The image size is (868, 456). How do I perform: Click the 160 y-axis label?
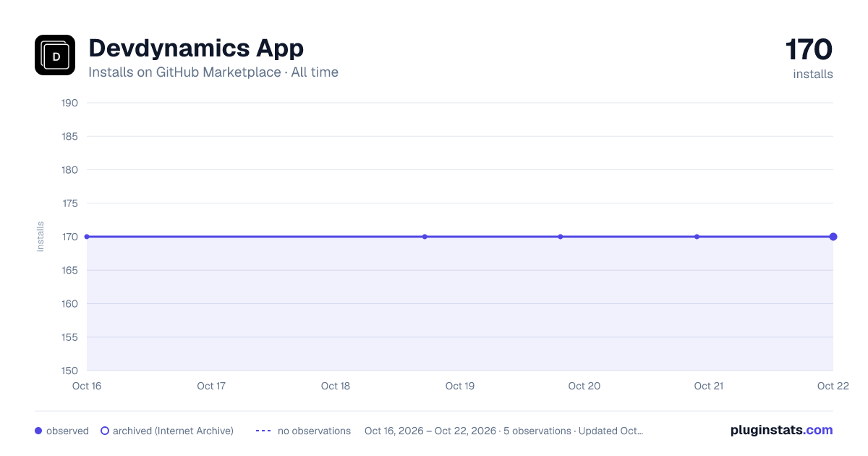pos(70,304)
